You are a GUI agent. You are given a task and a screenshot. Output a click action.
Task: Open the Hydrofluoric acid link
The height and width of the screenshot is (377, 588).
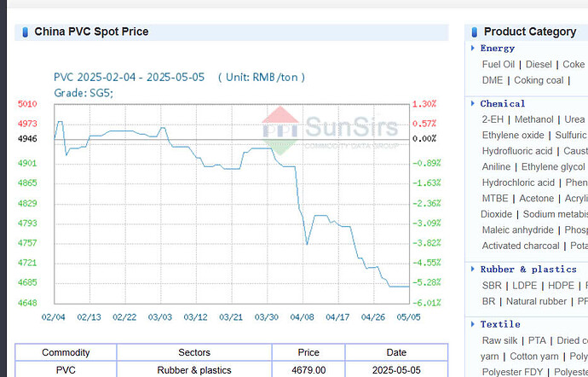coord(517,151)
